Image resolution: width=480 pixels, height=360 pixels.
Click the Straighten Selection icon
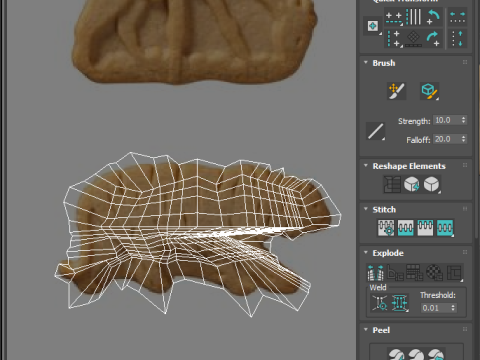tap(392, 184)
